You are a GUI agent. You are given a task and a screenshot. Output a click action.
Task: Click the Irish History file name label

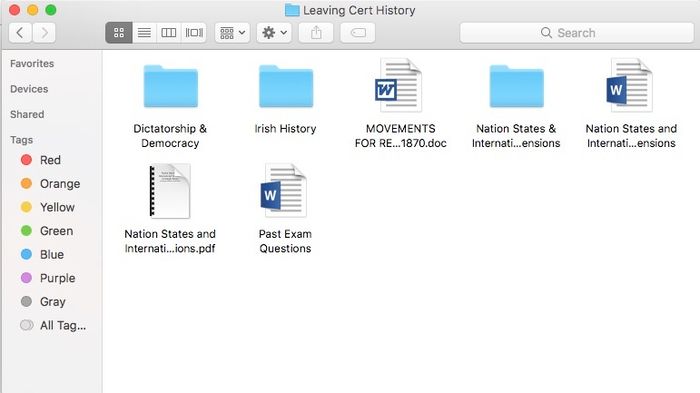[285, 129]
